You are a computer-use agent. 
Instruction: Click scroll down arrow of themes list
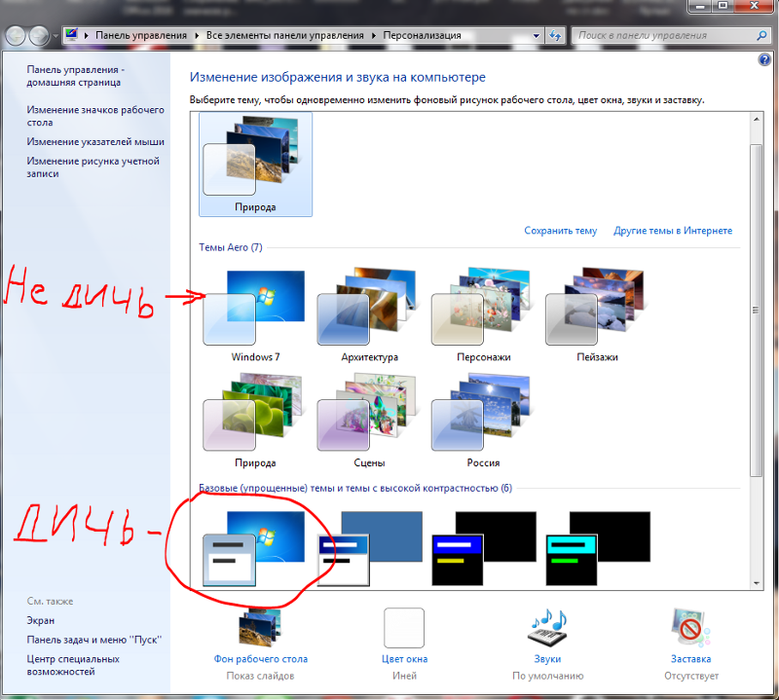click(757, 583)
